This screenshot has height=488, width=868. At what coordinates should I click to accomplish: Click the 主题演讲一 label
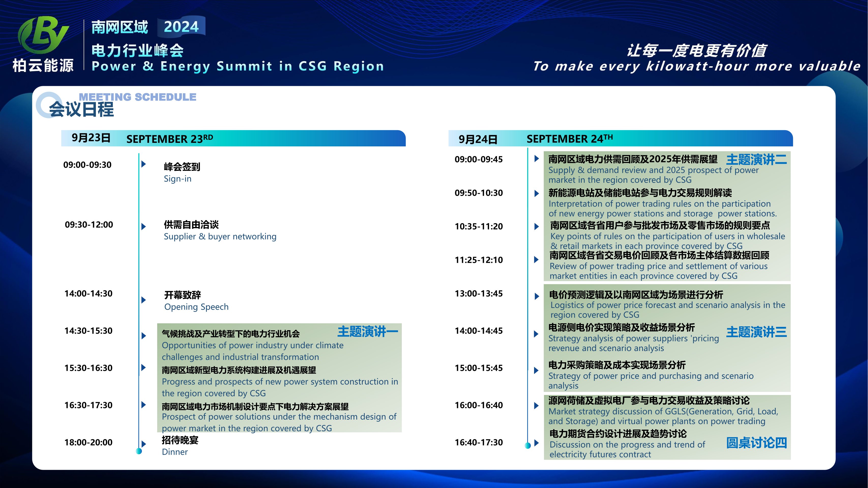click(368, 331)
